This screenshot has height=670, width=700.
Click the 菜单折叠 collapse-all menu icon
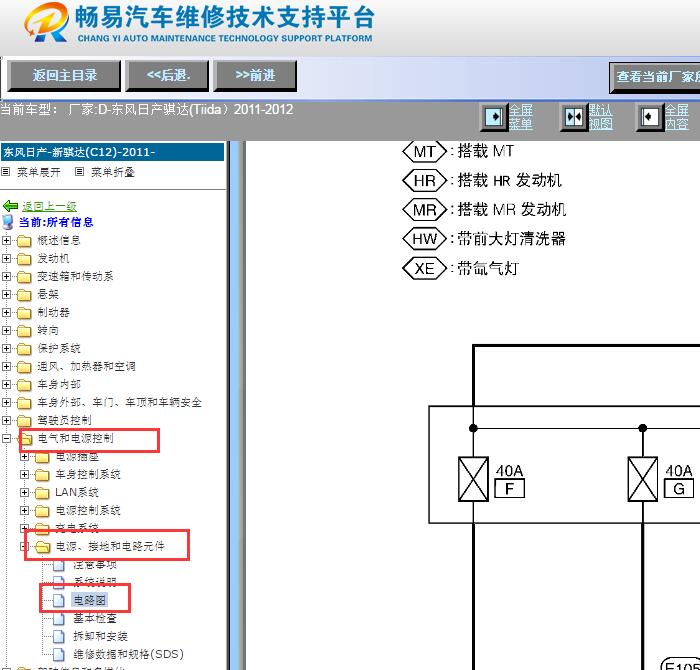(79, 171)
